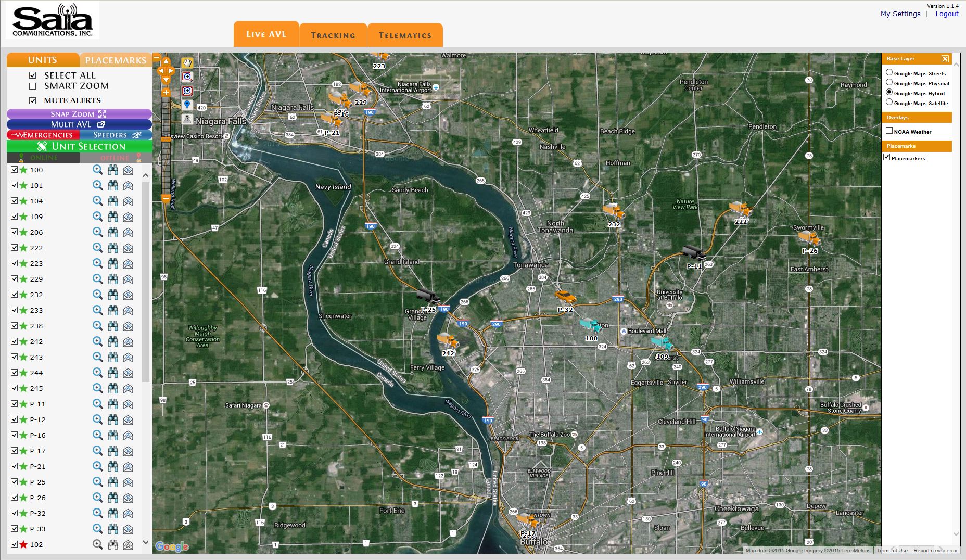Viewport: 966px width, 560px height.
Task: Collapse the map pan zoom control
Action: (157, 57)
